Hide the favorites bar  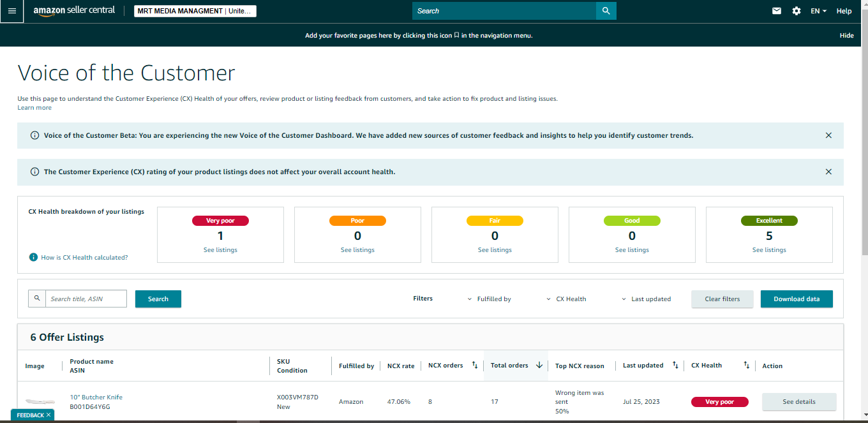846,35
